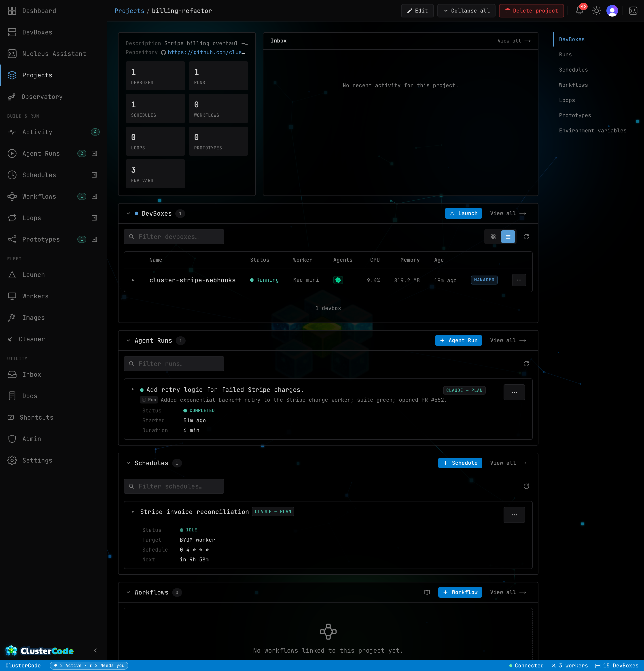This screenshot has width=644, height=671.
Task: Open sidebar Schedules in side panel icon
Action: (x=94, y=175)
